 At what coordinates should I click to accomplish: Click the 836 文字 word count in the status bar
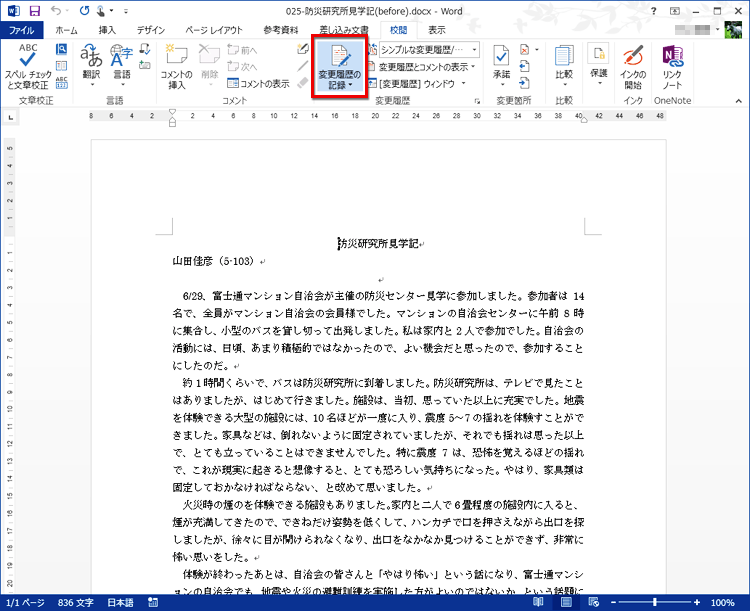tap(76, 602)
